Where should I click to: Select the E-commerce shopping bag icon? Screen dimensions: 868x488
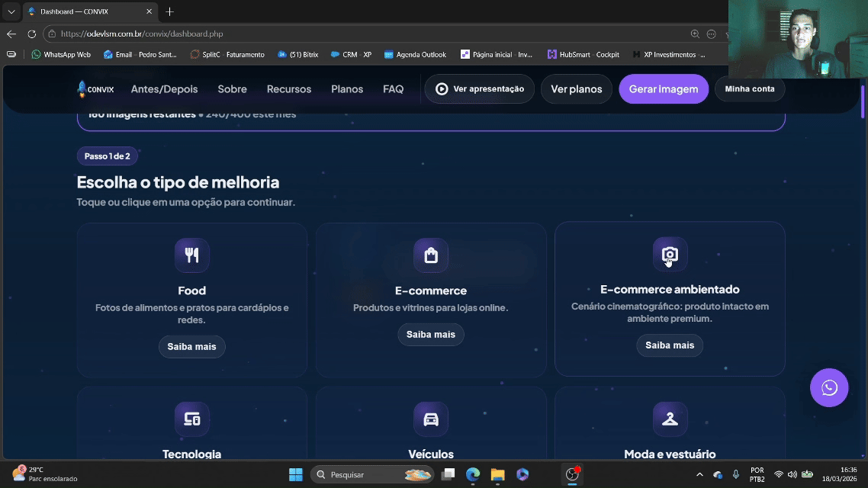tap(430, 255)
